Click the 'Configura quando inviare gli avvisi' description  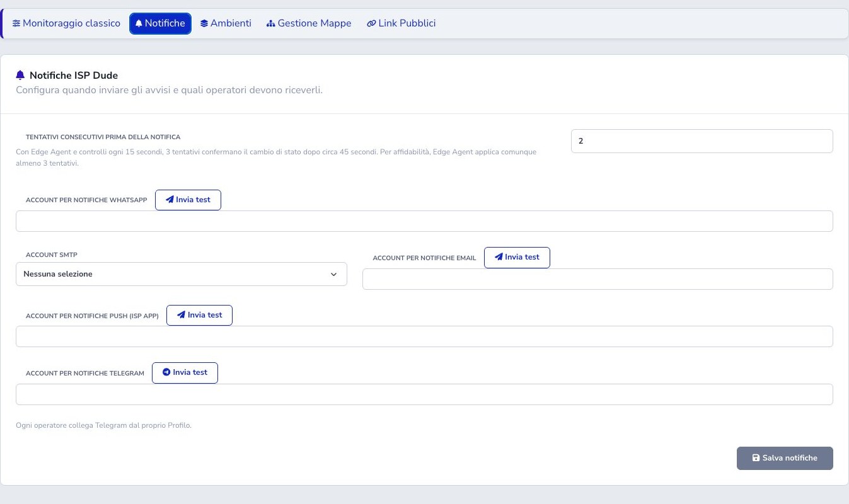coord(169,90)
